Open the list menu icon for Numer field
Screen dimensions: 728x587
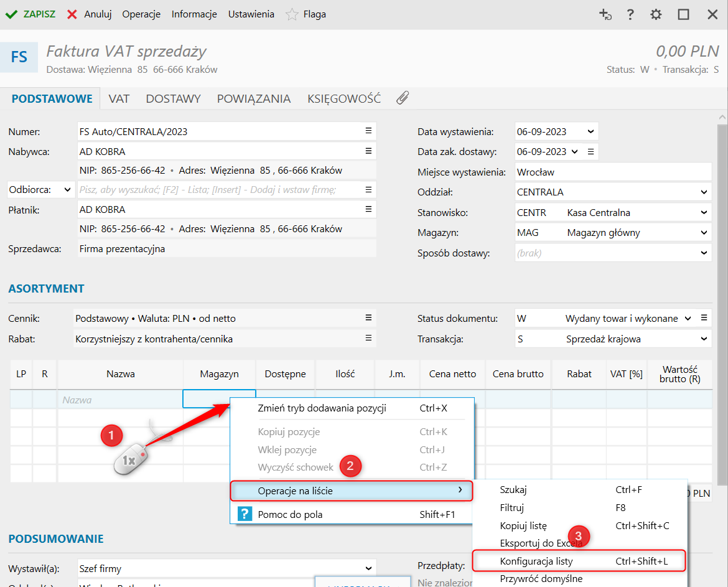[x=368, y=131]
